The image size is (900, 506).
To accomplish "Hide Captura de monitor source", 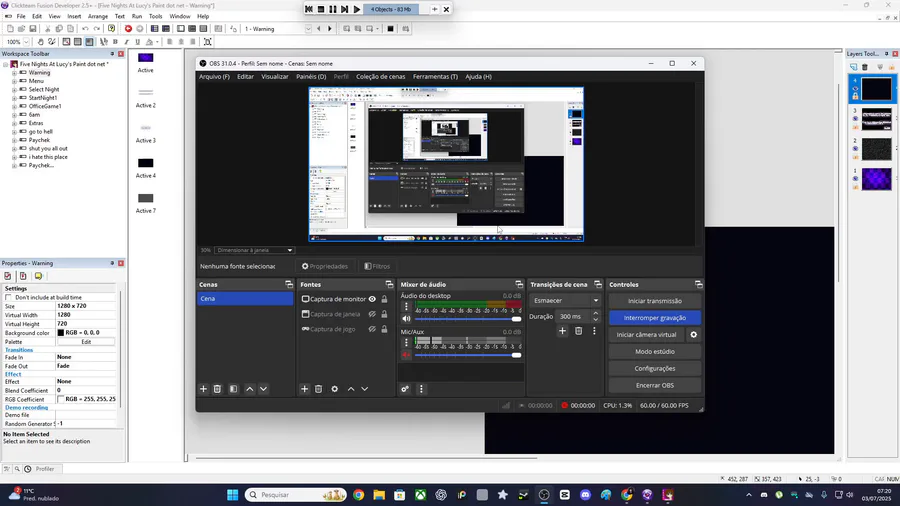I will tap(372, 299).
